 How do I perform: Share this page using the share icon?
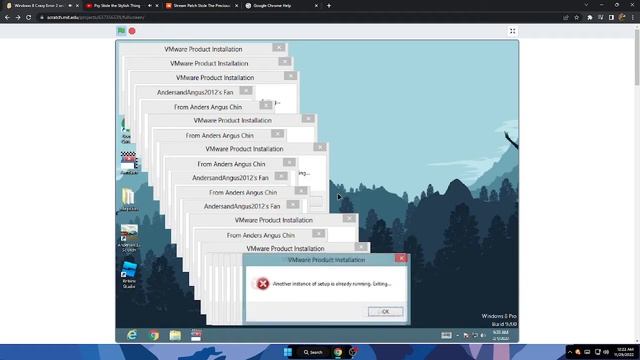pyautogui.click(x=566, y=18)
